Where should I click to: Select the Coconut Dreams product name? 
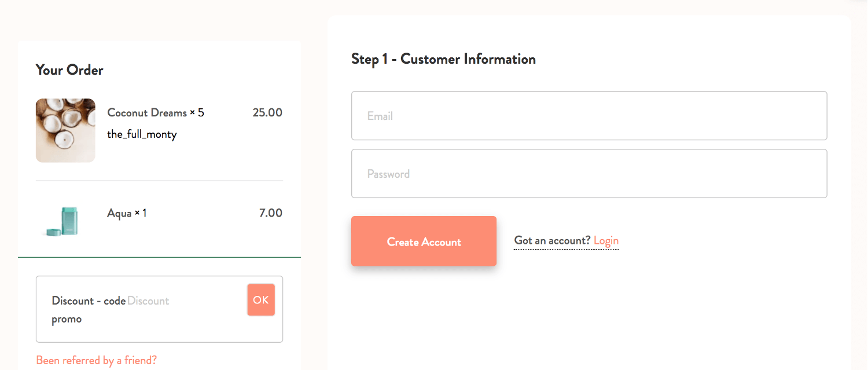pyautogui.click(x=147, y=113)
